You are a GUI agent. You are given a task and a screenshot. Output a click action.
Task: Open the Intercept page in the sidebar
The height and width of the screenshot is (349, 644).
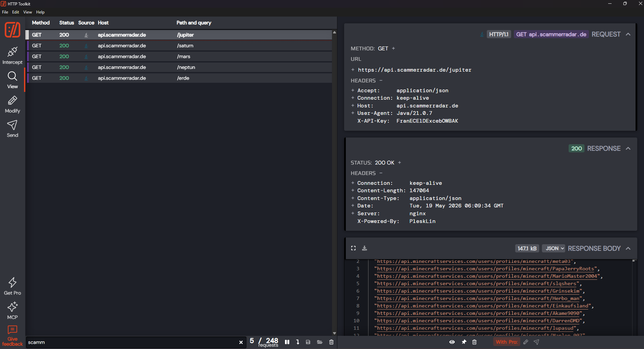pyautogui.click(x=13, y=56)
